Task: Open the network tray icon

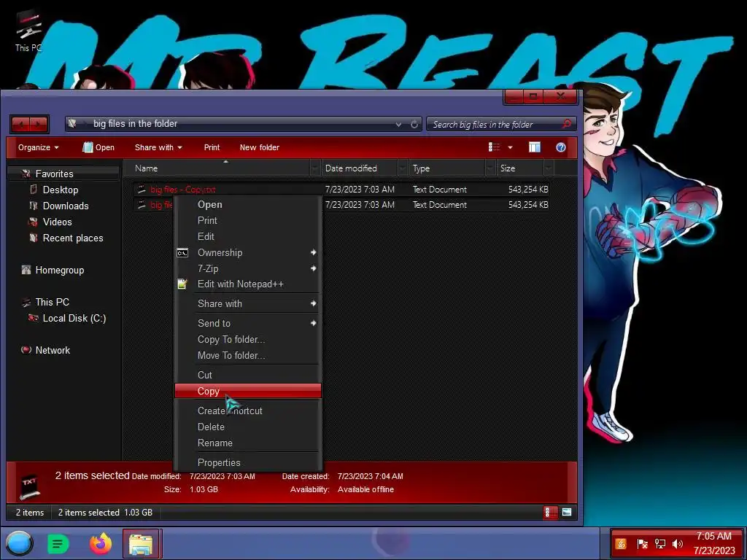Action: click(x=659, y=544)
